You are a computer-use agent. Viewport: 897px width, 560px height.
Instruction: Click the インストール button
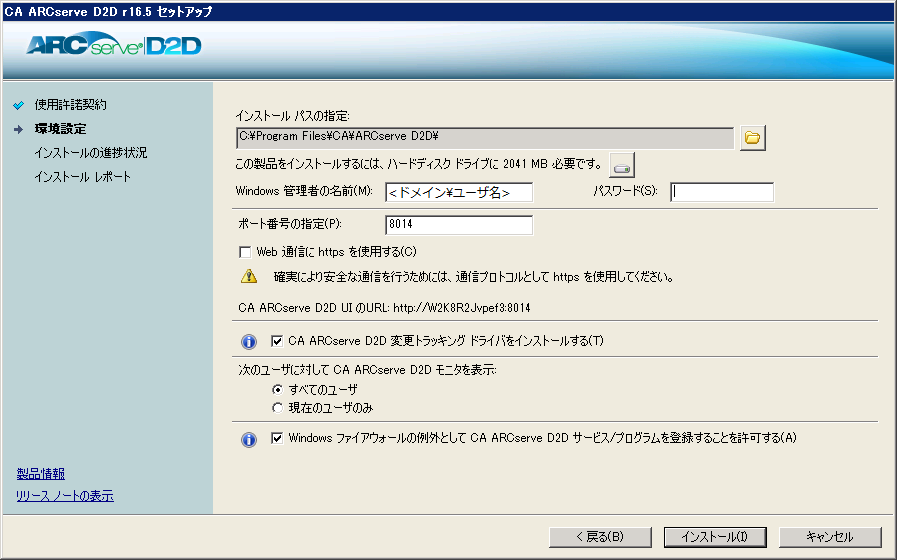click(715, 537)
